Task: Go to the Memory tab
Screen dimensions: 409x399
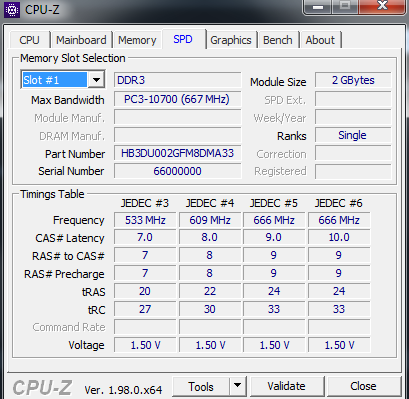Action: click(x=137, y=40)
